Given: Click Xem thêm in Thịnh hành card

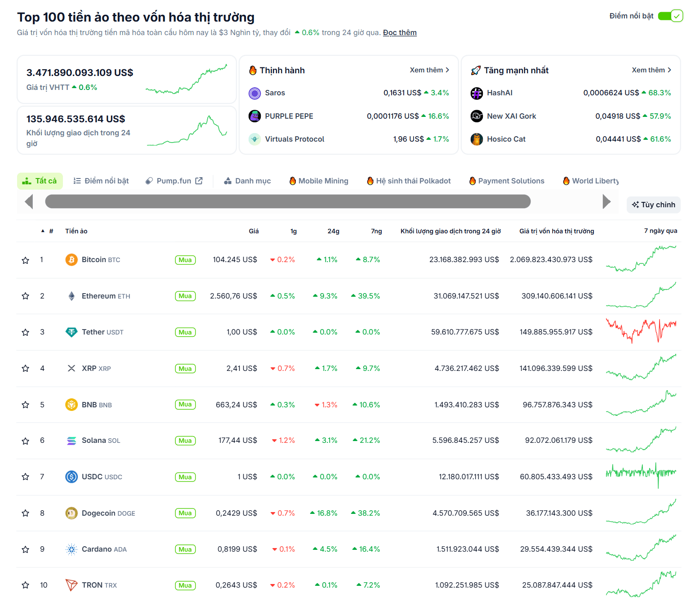Looking at the screenshot, I should click(429, 70).
